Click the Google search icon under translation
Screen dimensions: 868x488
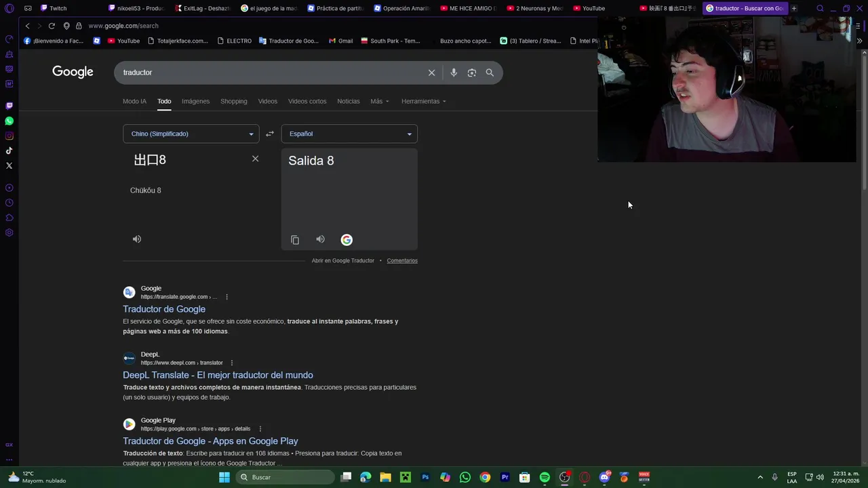click(347, 240)
